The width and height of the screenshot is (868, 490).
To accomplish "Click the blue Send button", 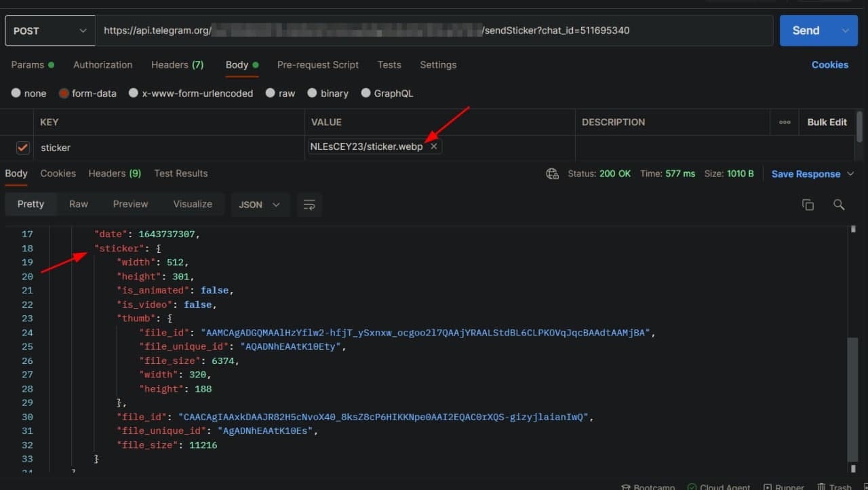I will coord(806,30).
